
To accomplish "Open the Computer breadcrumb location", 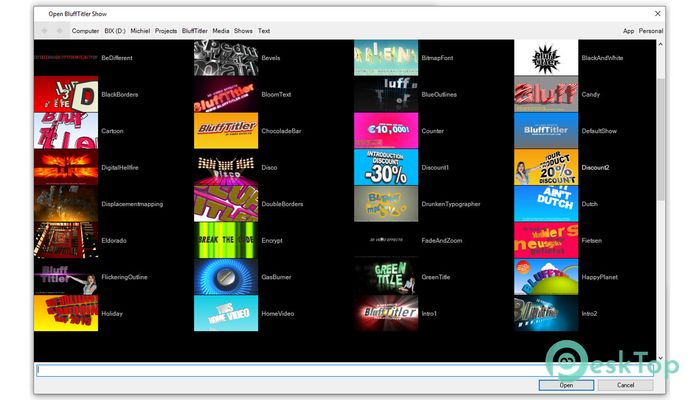I will (85, 31).
